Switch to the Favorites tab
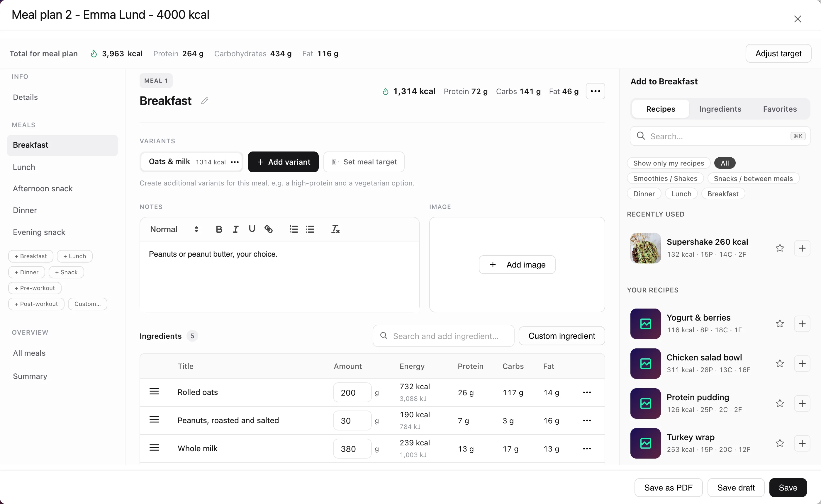Image resolution: width=821 pixels, height=504 pixels. point(780,109)
